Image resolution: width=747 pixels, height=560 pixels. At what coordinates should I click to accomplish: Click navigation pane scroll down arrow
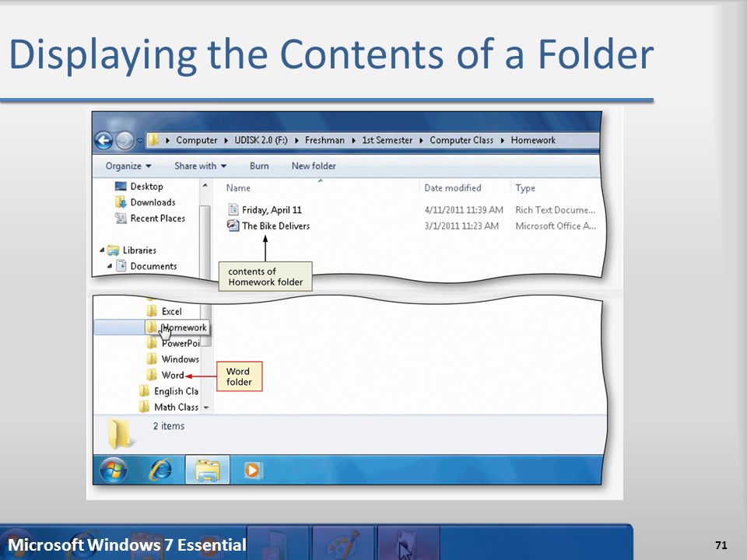coord(205,408)
